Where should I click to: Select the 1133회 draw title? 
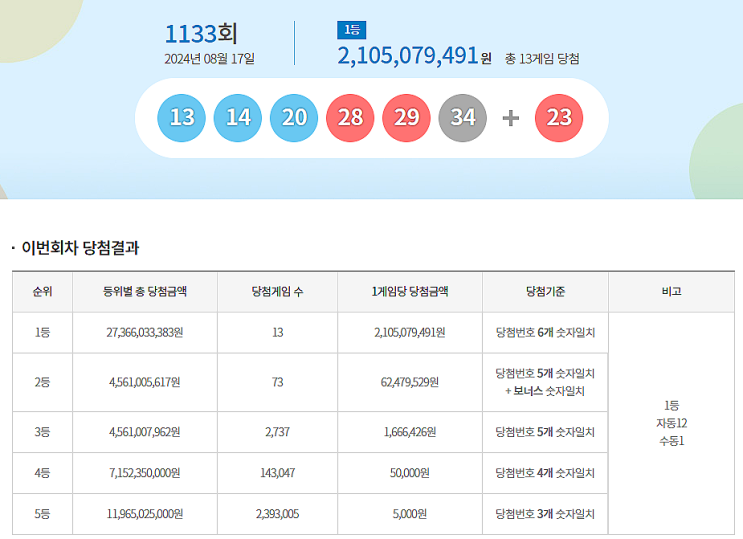click(201, 34)
